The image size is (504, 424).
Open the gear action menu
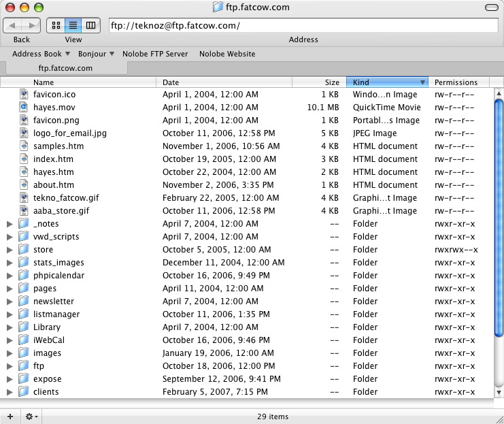tap(31, 417)
